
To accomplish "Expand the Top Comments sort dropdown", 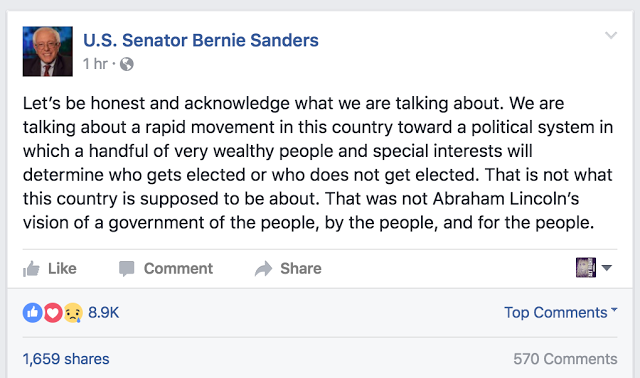I will (x=561, y=312).
